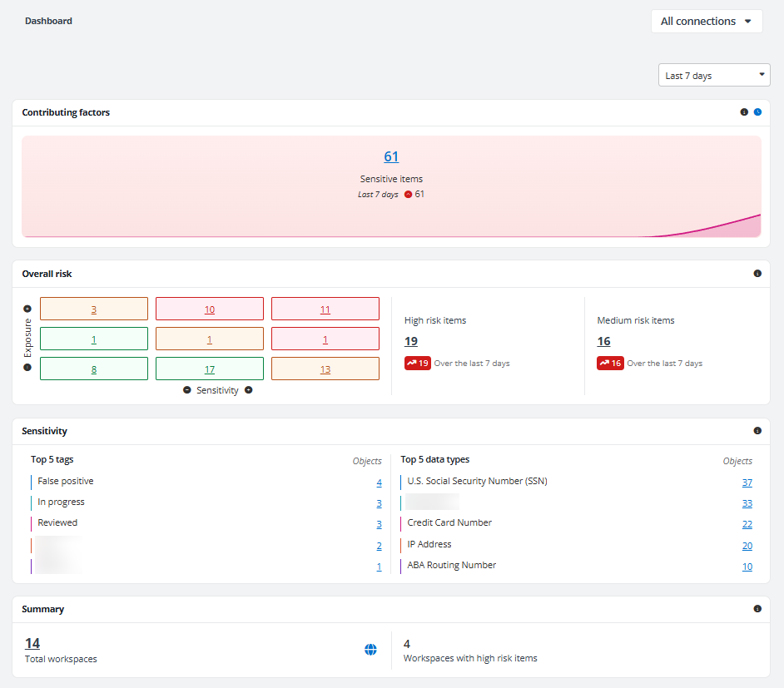This screenshot has height=688, width=784.
Task: Open the risk matrix cell showing 11
Action: click(x=325, y=309)
